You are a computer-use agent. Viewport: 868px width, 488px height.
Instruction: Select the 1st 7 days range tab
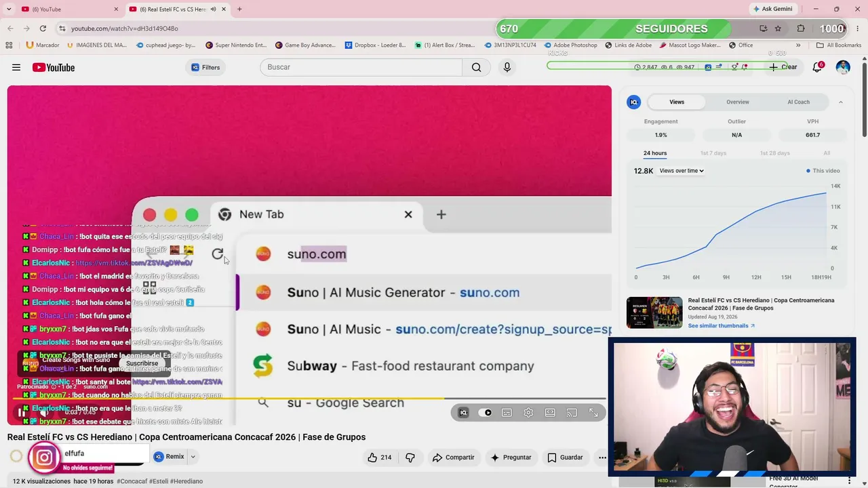713,153
